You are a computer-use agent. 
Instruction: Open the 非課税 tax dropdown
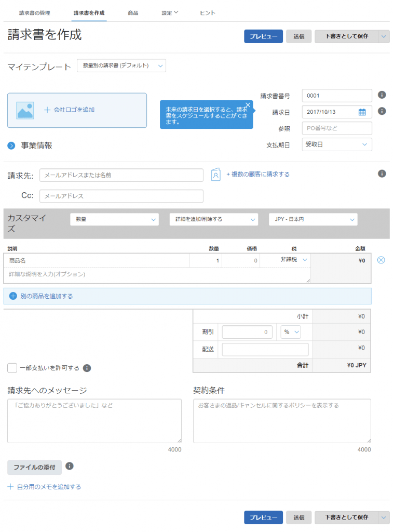click(x=293, y=260)
